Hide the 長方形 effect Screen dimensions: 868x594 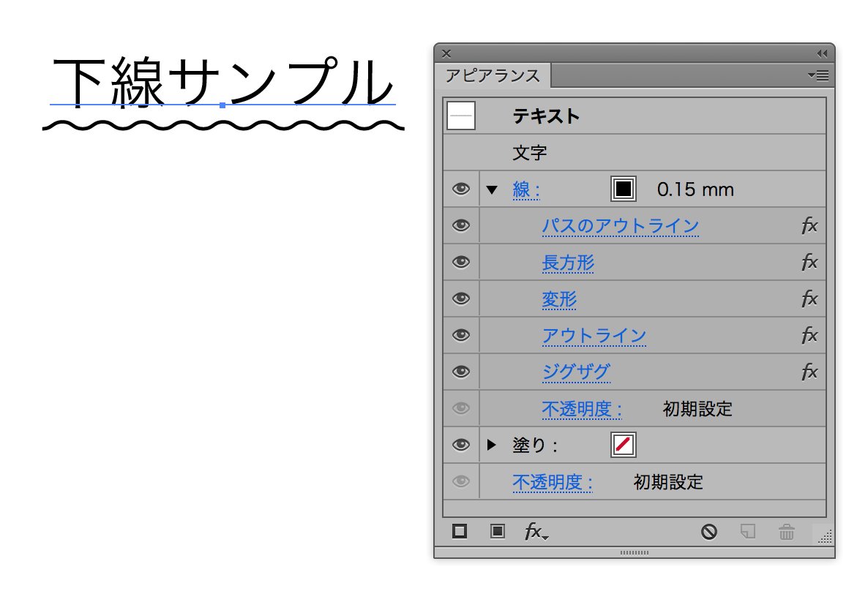460,262
